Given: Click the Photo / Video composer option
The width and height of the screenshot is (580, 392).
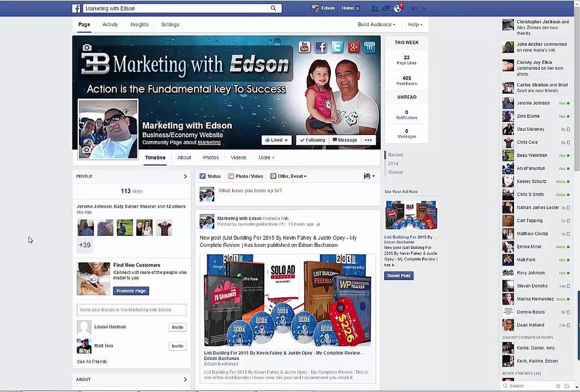Looking at the screenshot, I should pyautogui.click(x=246, y=176).
